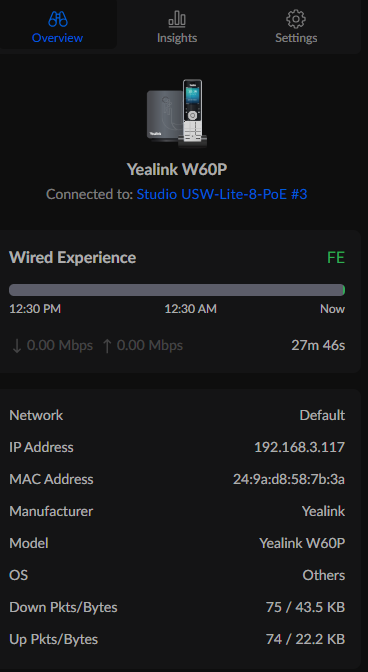
Task: Open the Settings tab
Action: tap(296, 24)
